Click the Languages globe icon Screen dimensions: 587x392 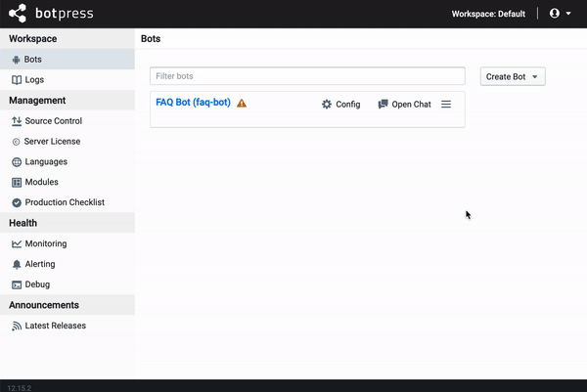point(17,162)
